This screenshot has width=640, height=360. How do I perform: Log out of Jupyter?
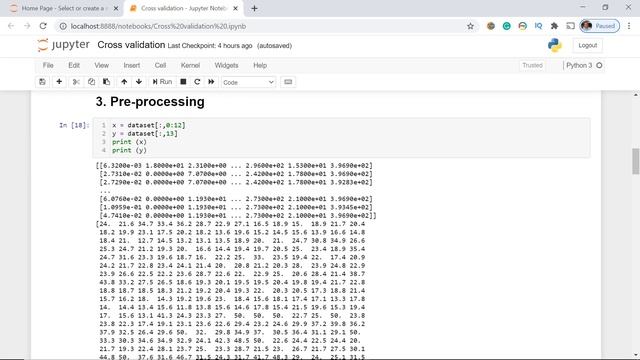pyautogui.click(x=587, y=45)
